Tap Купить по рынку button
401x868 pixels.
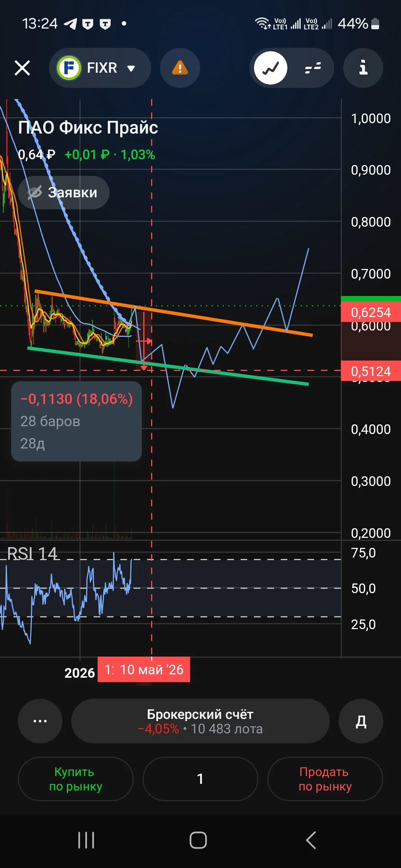76,779
